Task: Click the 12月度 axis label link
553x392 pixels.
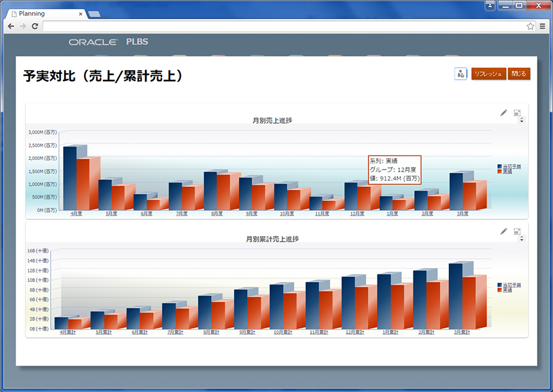Action: (x=358, y=214)
